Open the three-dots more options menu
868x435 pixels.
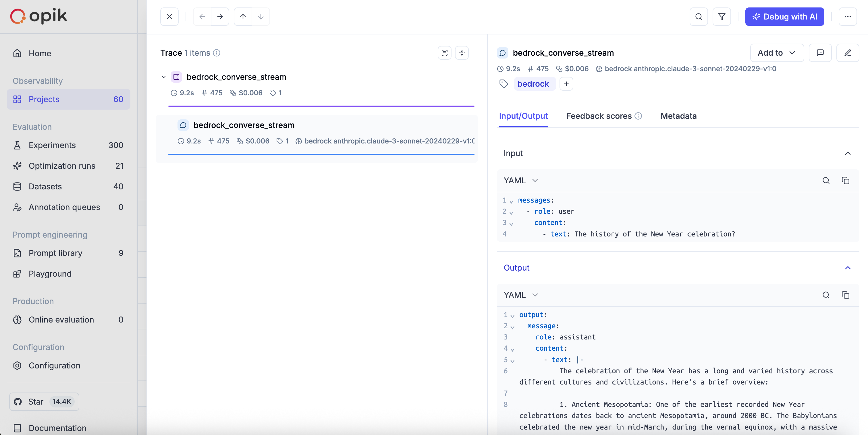847,16
